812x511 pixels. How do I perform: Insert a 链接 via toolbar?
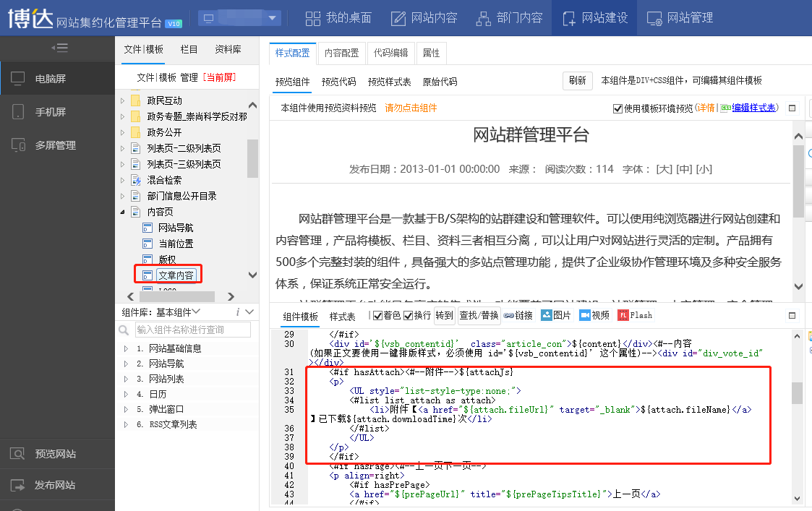pyautogui.click(x=518, y=315)
